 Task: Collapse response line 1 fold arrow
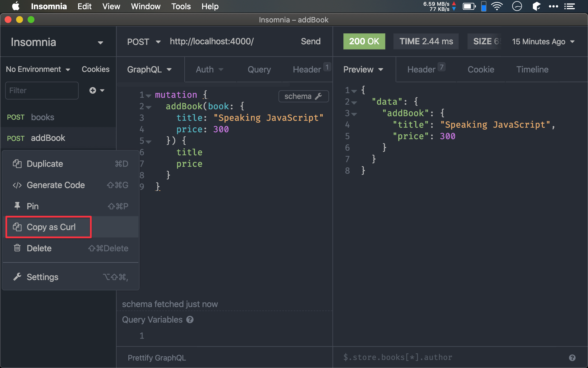(x=354, y=91)
